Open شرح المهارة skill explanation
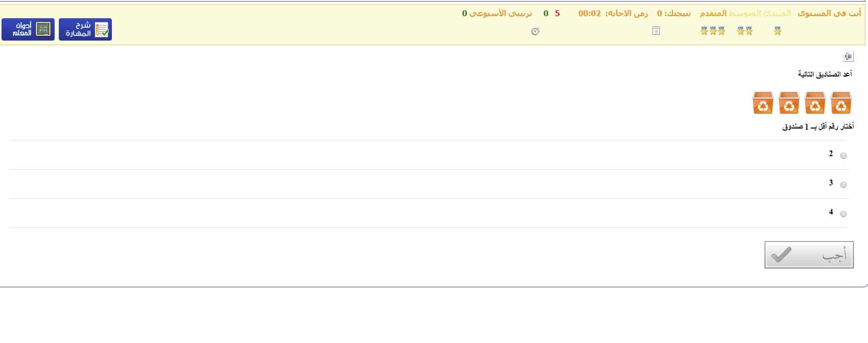This screenshot has height=343, width=868. [x=85, y=30]
